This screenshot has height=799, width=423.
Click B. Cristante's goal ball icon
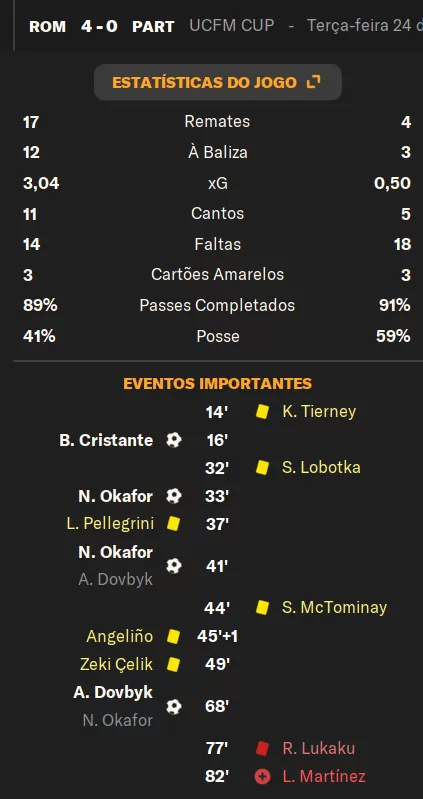click(174, 440)
